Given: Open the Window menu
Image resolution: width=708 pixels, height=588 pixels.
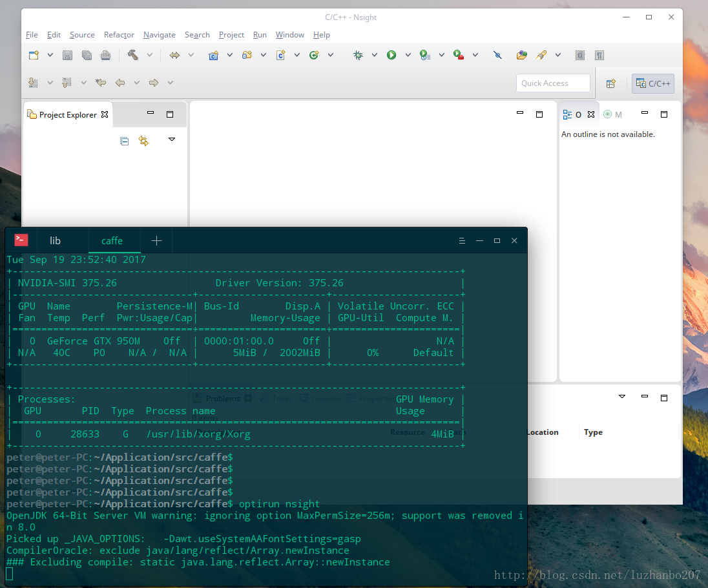Looking at the screenshot, I should click(x=290, y=35).
